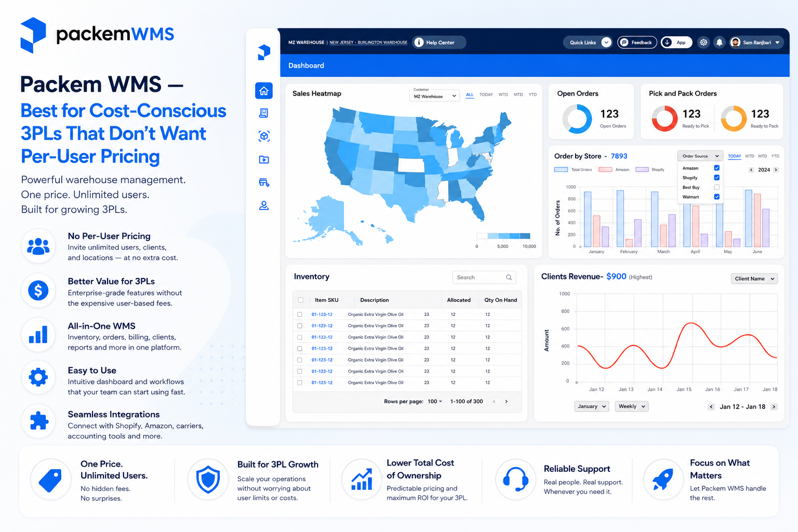The image size is (798, 532).
Task: Open the Home dashboard in the sidebar
Action: pos(264,91)
